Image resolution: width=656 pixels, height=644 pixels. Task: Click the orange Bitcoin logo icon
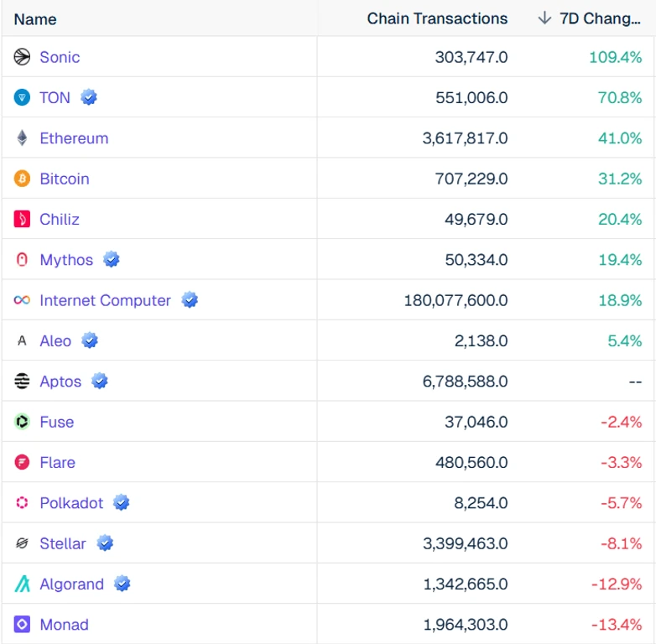pyautogui.click(x=22, y=179)
